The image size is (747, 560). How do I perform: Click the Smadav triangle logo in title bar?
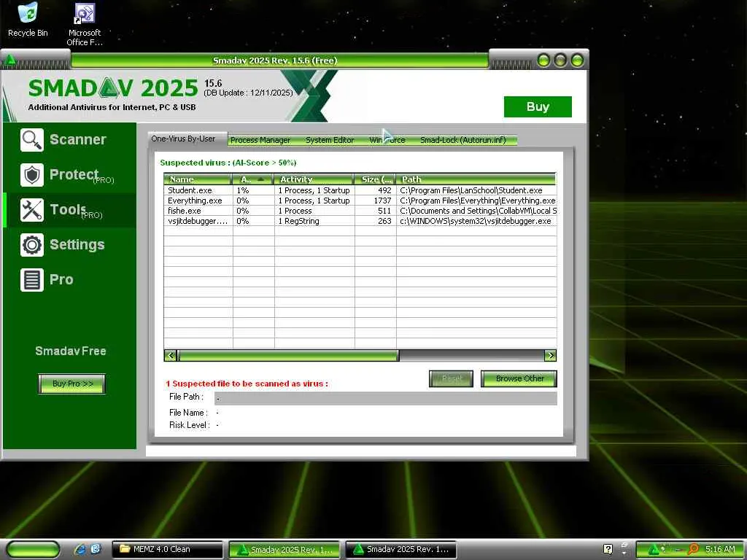(10, 60)
